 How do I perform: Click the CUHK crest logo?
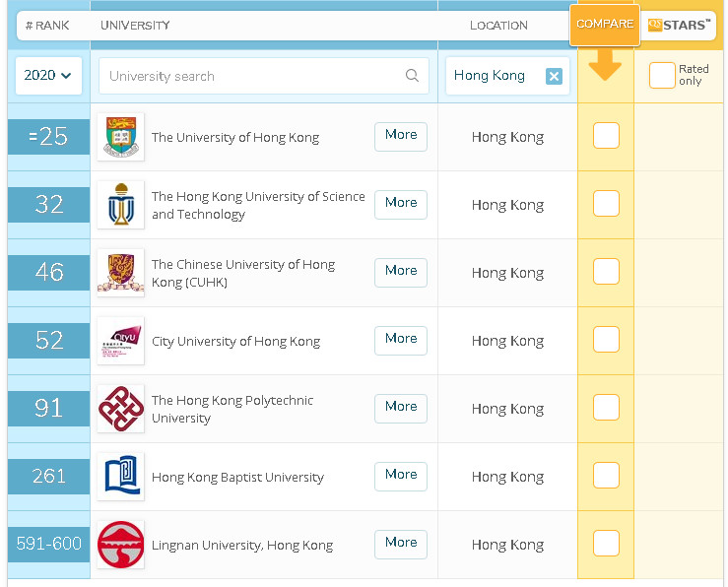tap(121, 273)
